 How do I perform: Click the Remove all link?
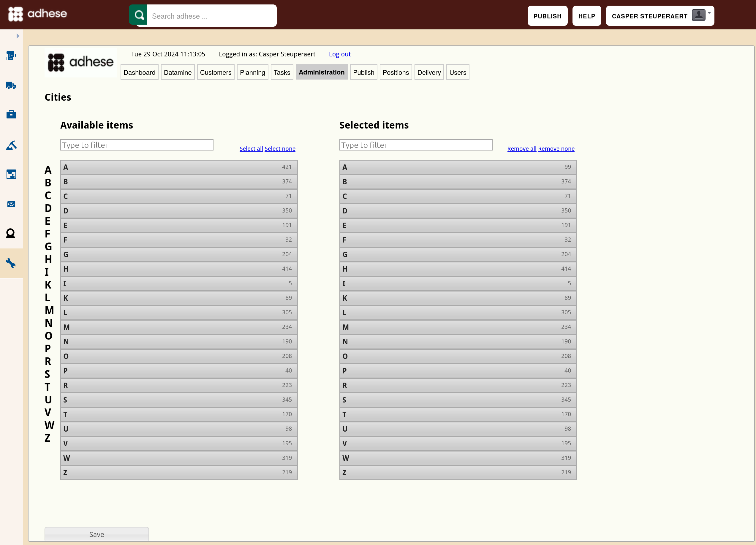coord(521,149)
